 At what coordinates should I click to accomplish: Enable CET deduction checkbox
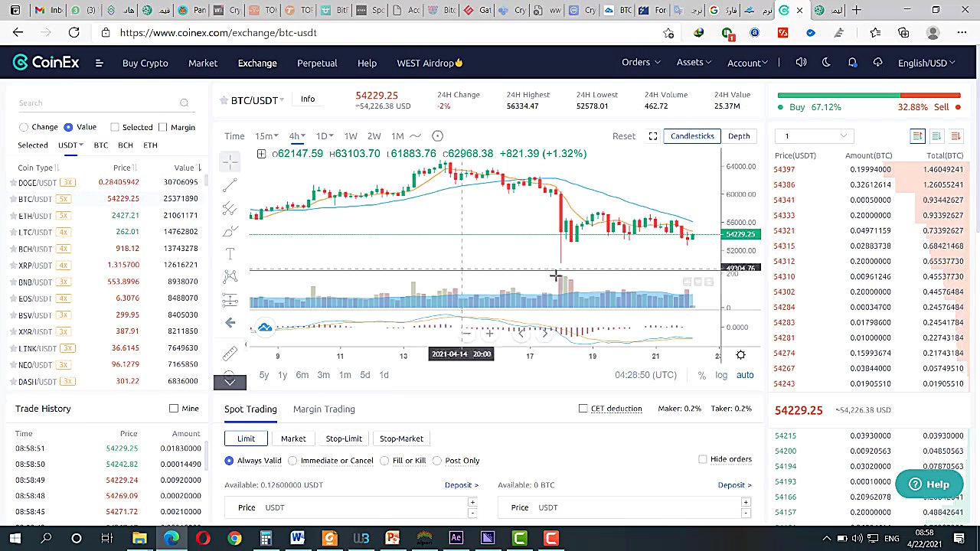[x=583, y=409]
